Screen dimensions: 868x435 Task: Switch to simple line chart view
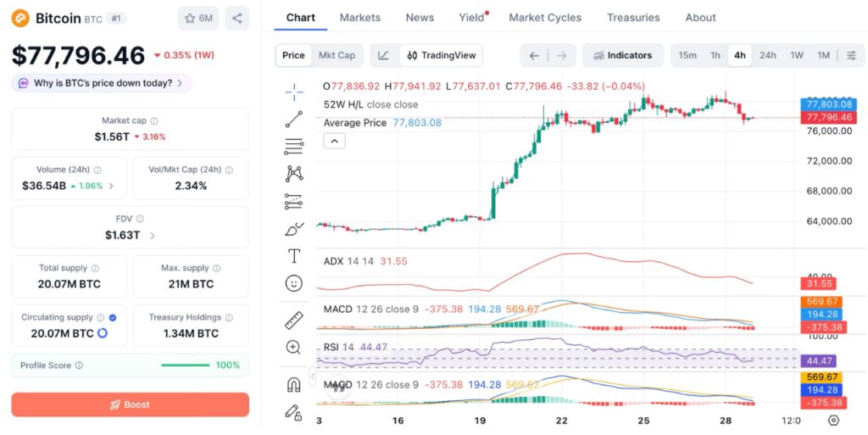pos(384,55)
